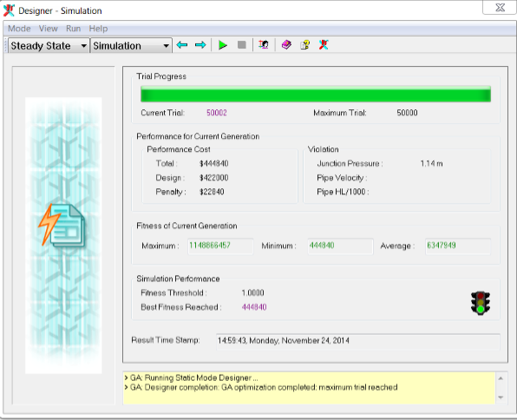Click the Maximum fitness value field
The height and width of the screenshot is (420, 517).
click(x=220, y=246)
